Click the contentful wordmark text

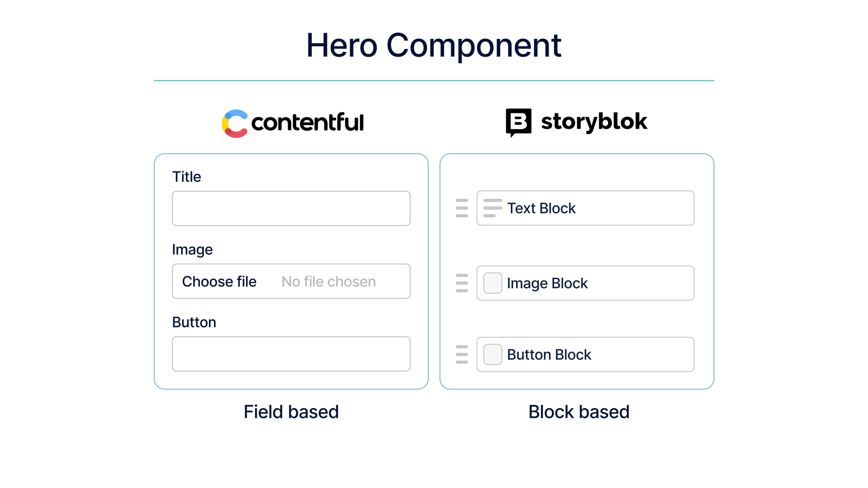click(307, 122)
